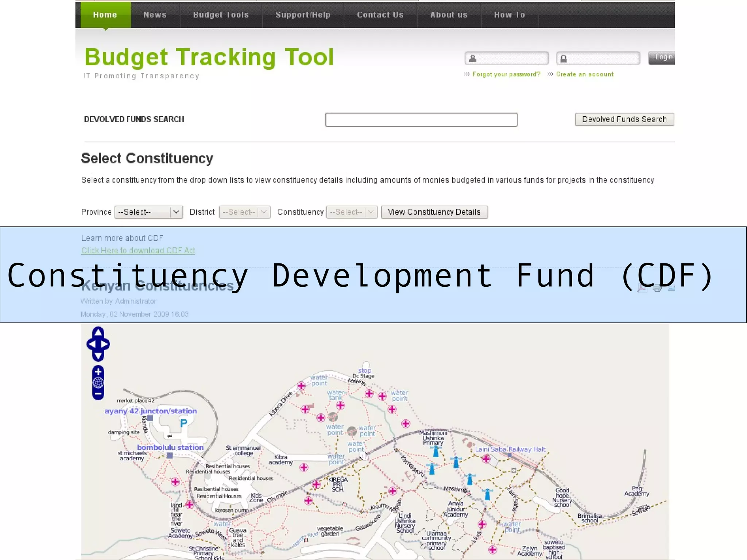
Task: Click the download CDF Act link
Action: tap(138, 250)
